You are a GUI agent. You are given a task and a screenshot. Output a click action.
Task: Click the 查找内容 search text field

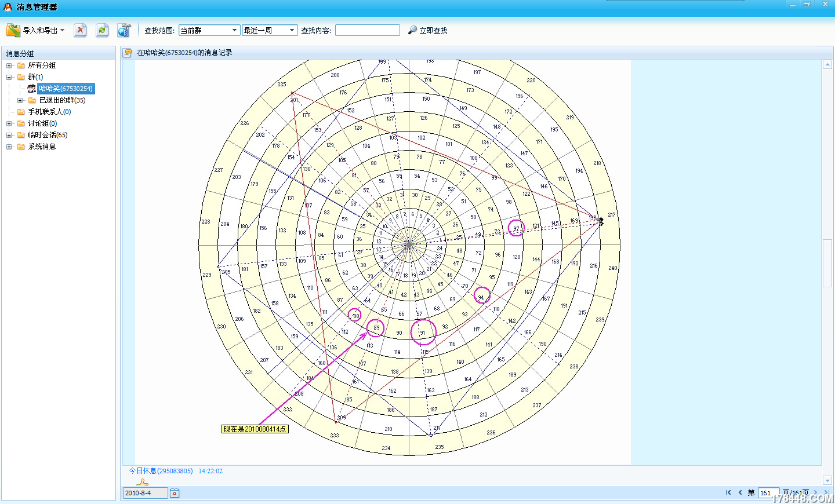pos(368,30)
